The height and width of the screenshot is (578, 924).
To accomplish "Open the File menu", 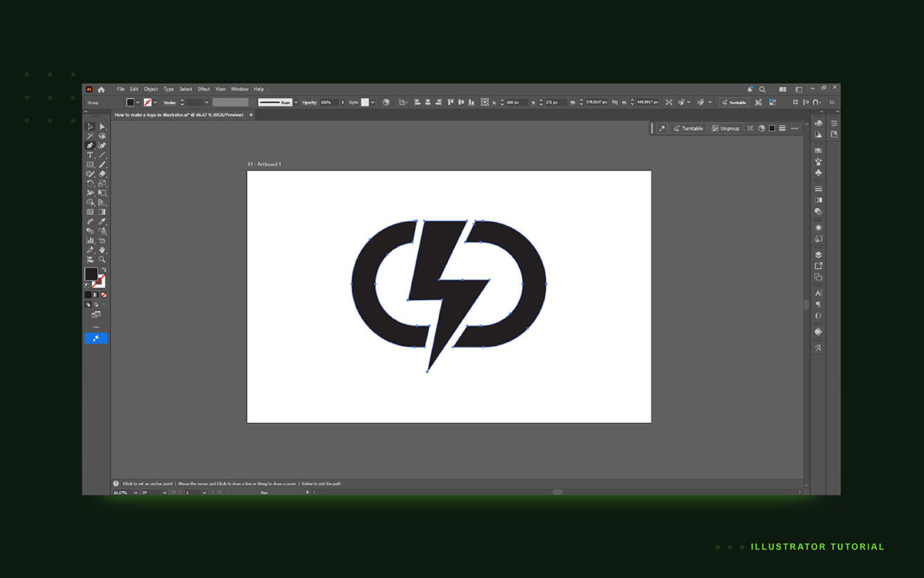I will pyautogui.click(x=120, y=89).
